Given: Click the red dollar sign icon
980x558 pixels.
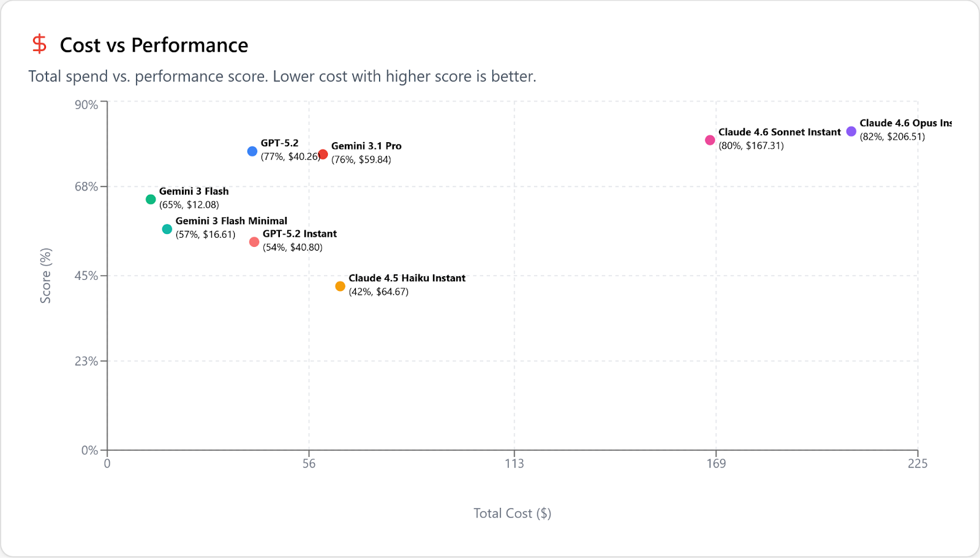Looking at the screenshot, I should 39,44.
